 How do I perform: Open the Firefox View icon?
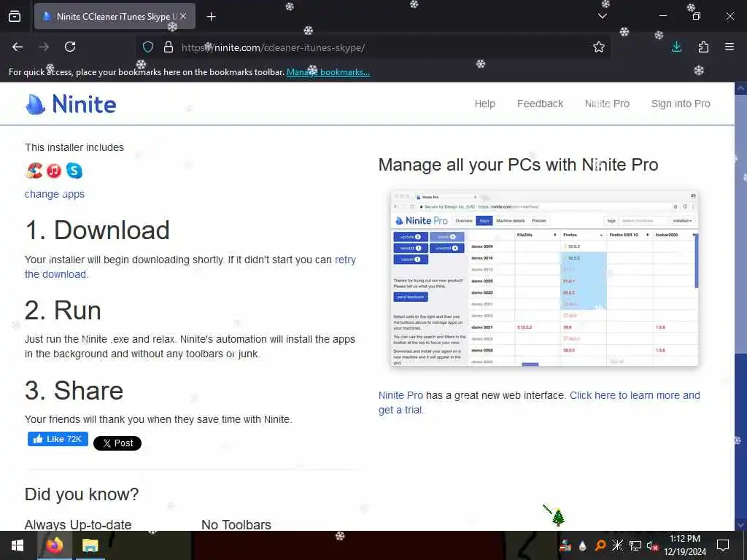[x=15, y=16]
